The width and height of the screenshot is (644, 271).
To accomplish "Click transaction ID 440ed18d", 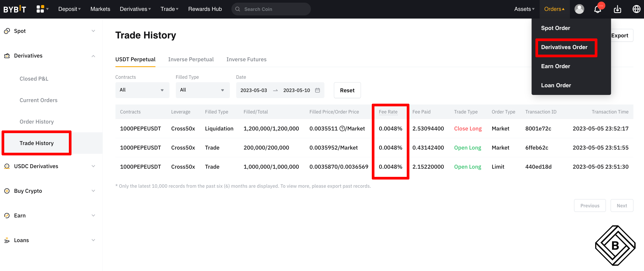I will [x=538, y=167].
